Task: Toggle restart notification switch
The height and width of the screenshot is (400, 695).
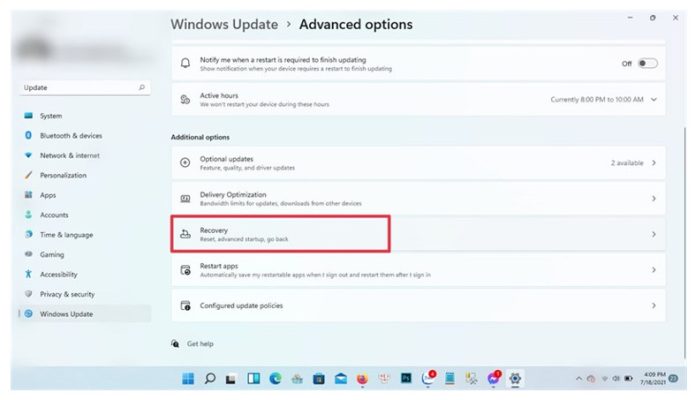Action: point(648,63)
